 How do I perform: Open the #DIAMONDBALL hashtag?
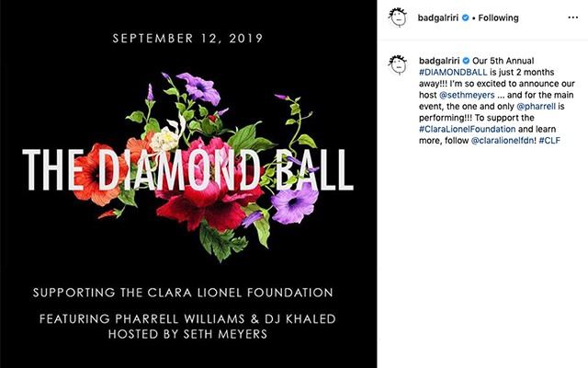(453, 72)
